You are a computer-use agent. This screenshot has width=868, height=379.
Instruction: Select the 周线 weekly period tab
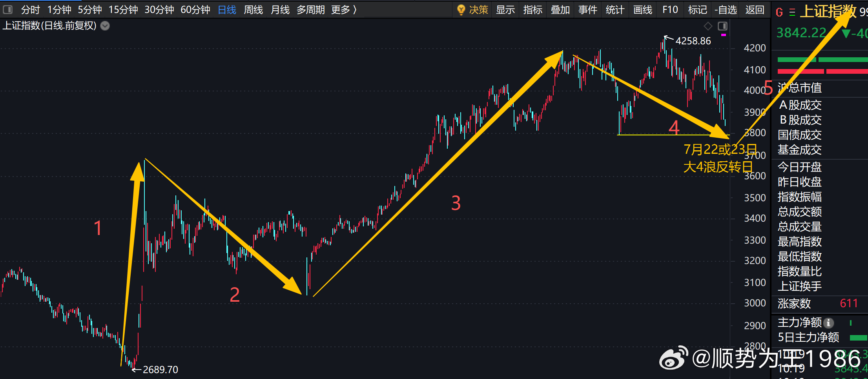click(253, 10)
